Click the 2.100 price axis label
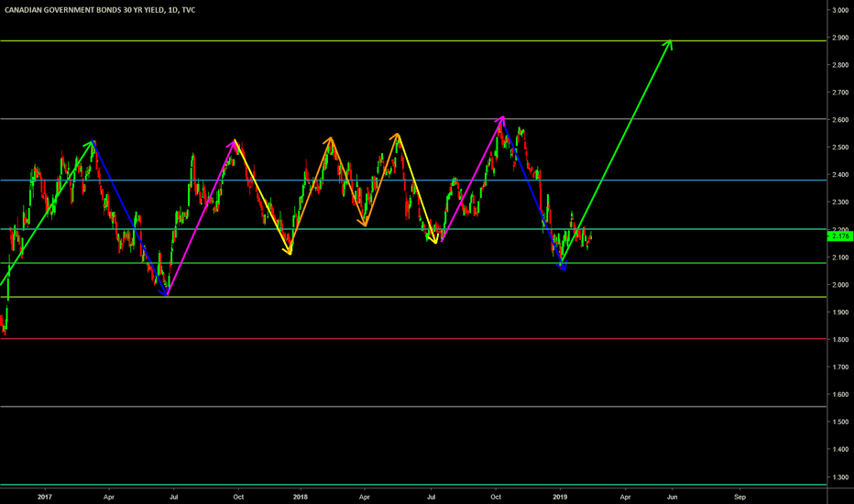854x504 pixels. tap(840, 257)
